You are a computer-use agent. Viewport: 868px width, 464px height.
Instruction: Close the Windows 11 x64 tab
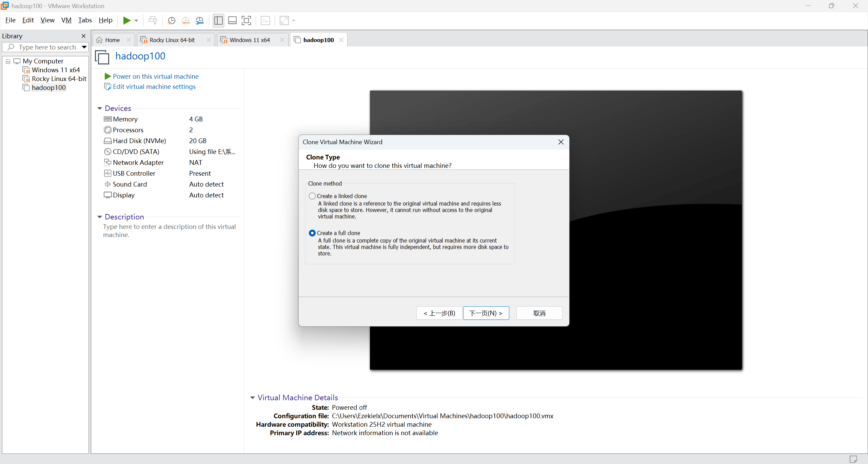pyautogui.click(x=282, y=40)
